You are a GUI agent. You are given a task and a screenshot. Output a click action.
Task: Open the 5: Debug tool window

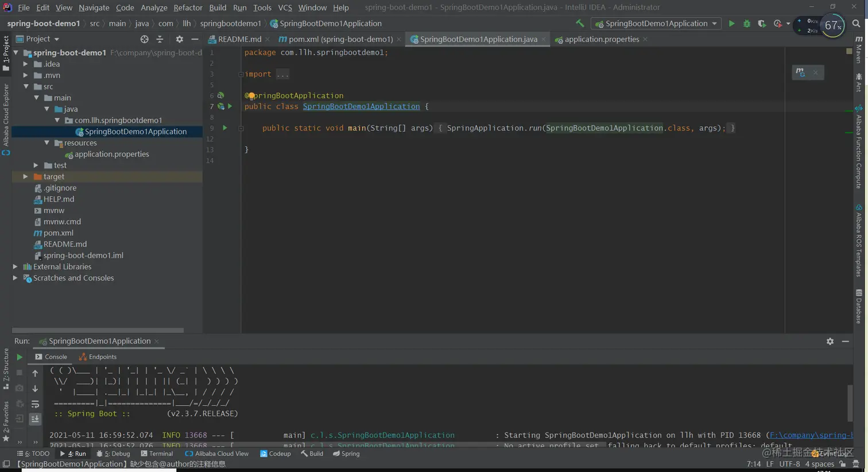(113, 454)
